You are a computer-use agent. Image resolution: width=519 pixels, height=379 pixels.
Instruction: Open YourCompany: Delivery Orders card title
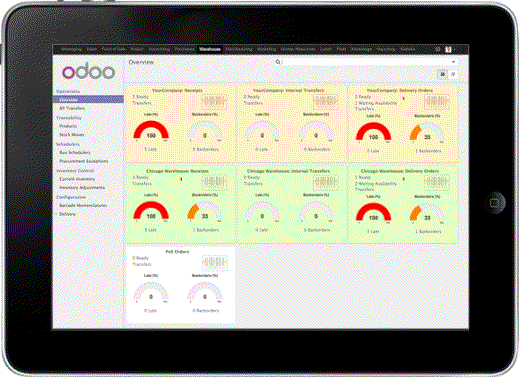click(x=400, y=90)
